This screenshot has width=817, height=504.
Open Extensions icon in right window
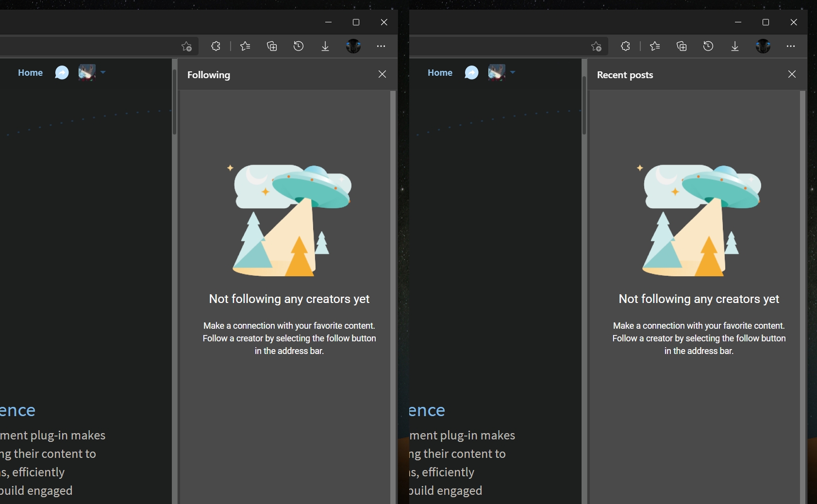click(x=625, y=46)
